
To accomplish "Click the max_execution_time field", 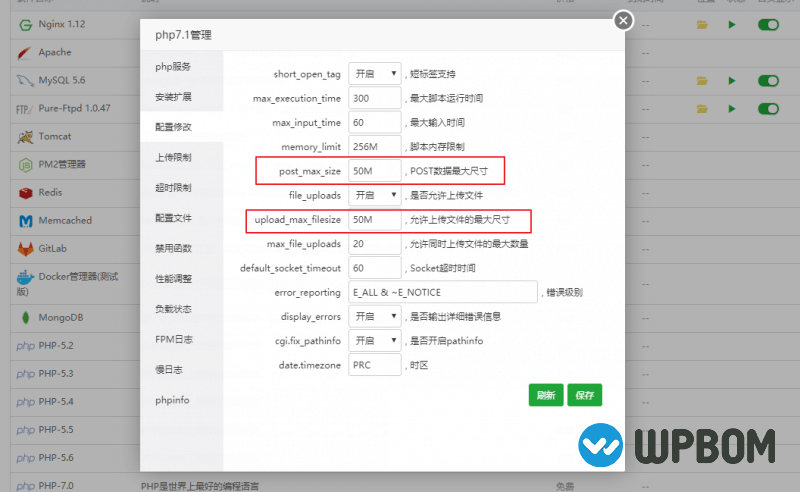I will pyautogui.click(x=375, y=98).
